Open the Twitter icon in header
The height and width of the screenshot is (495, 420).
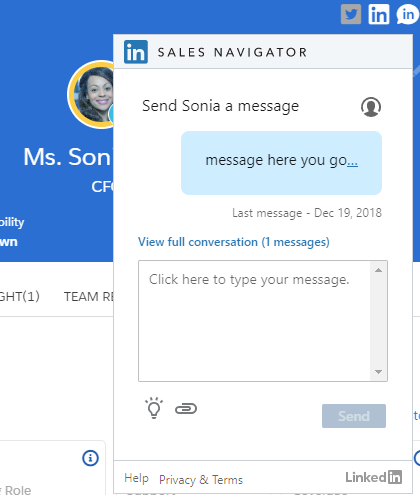[x=351, y=14]
